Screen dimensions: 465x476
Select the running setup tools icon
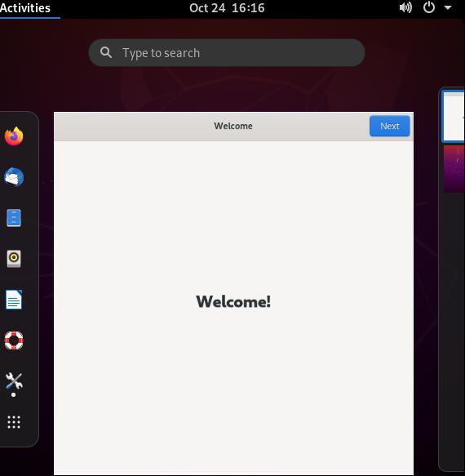click(x=14, y=381)
